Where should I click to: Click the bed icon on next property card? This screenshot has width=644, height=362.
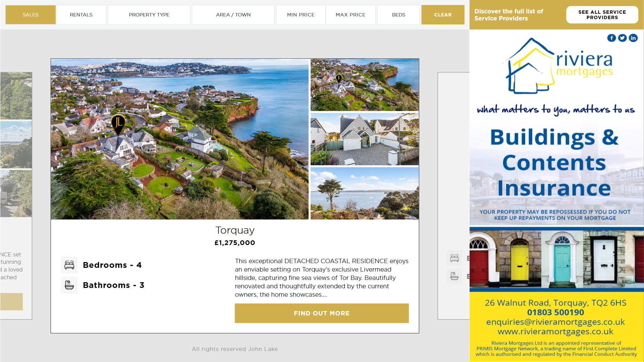(x=454, y=258)
